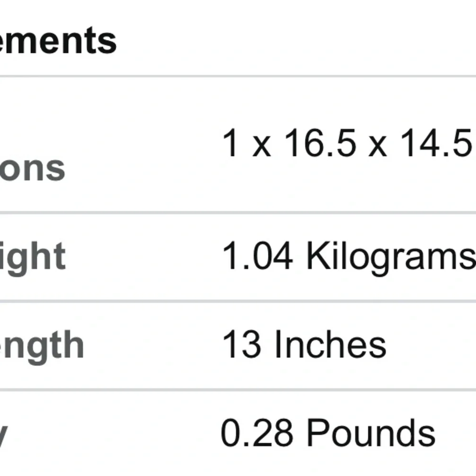Click the number 13 in length row

pos(241,345)
